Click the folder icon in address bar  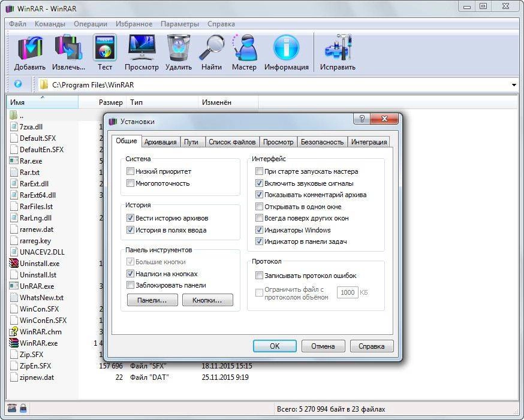click(x=44, y=84)
